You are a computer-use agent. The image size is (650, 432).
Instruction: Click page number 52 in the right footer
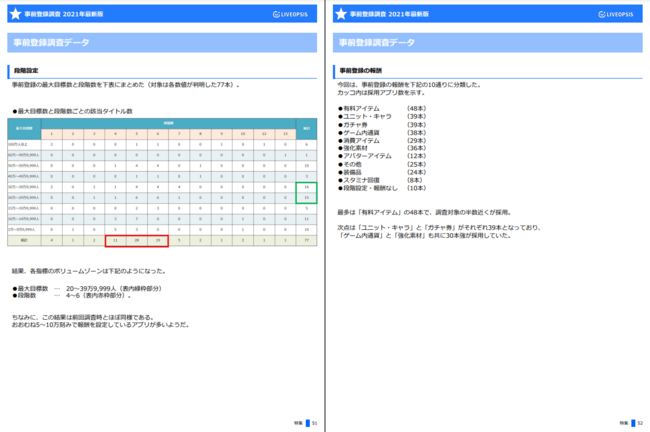click(640, 423)
